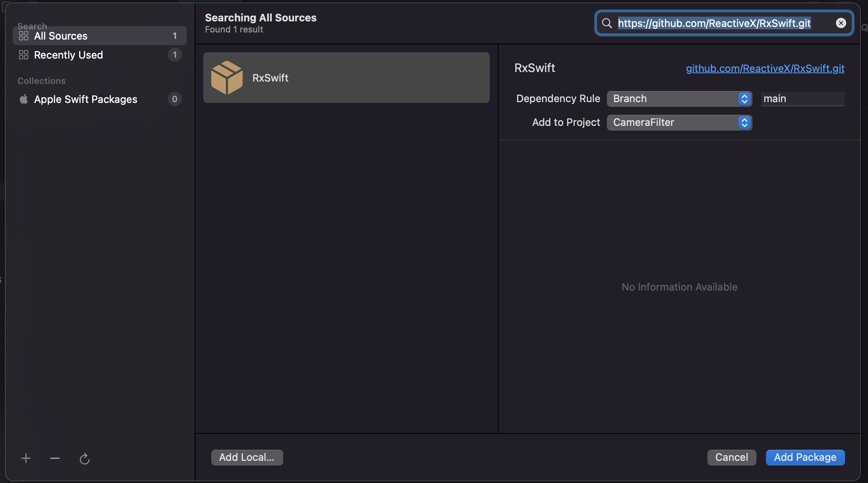The height and width of the screenshot is (483, 868).
Task: Click Add Local... button
Action: [247, 457]
